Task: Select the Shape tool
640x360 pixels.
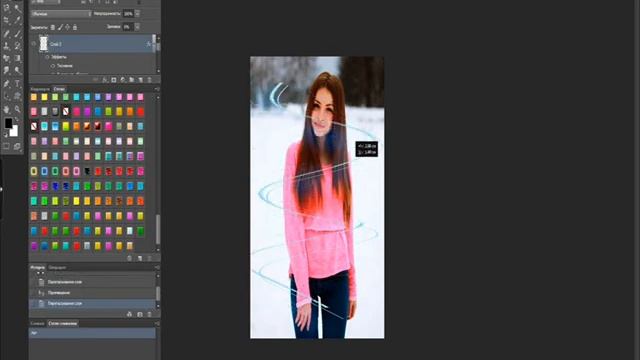Action: pyautogui.click(x=18, y=96)
